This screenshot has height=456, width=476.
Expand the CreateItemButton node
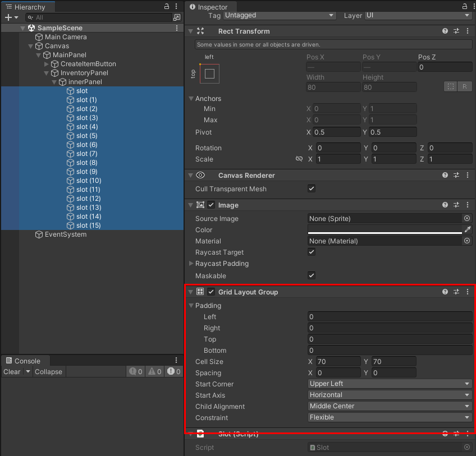coord(46,64)
